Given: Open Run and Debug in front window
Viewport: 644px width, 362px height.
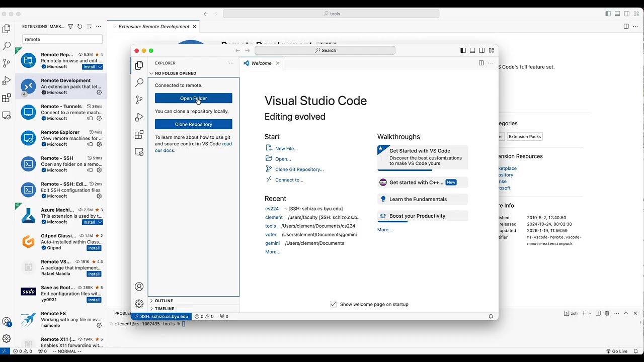Looking at the screenshot, I should (139, 117).
